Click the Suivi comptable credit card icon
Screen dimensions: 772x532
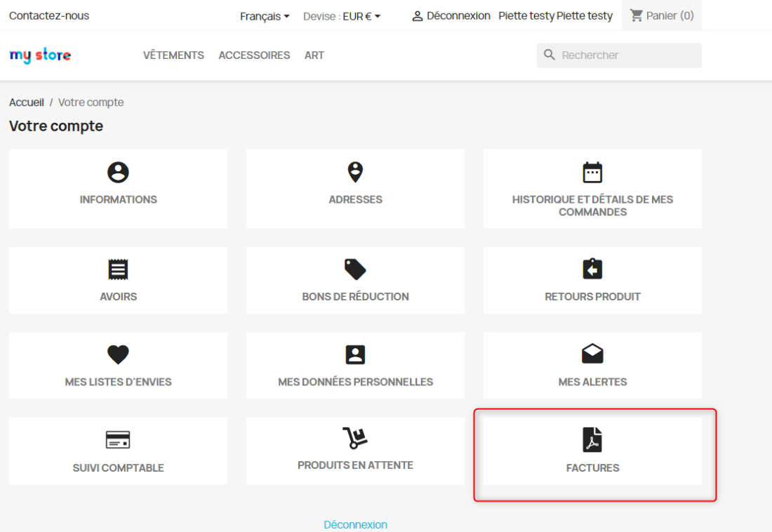pyautogui.click(x=118, y=440)
